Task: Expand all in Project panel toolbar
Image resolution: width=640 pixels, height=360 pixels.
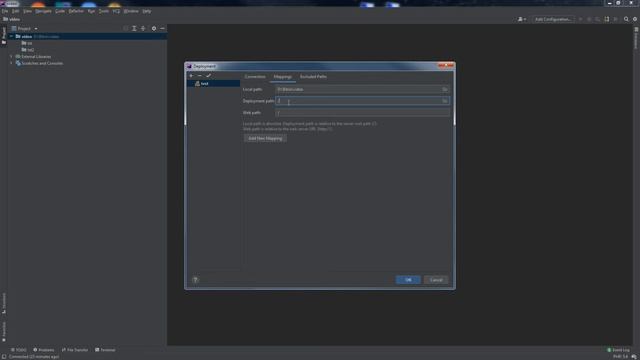Action: click(x=134, y=29)
